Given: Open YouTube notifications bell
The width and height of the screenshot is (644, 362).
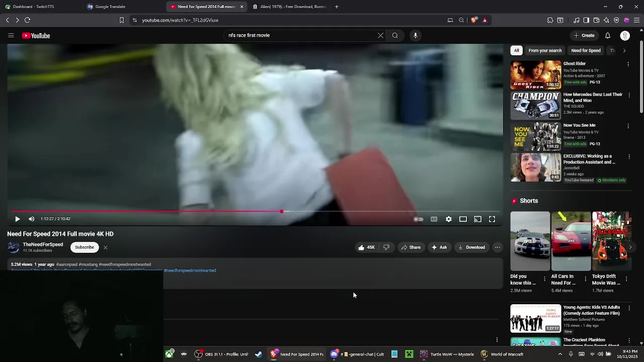Looking at the screenshot, I should pyautogui.click(x=607, y=35).
